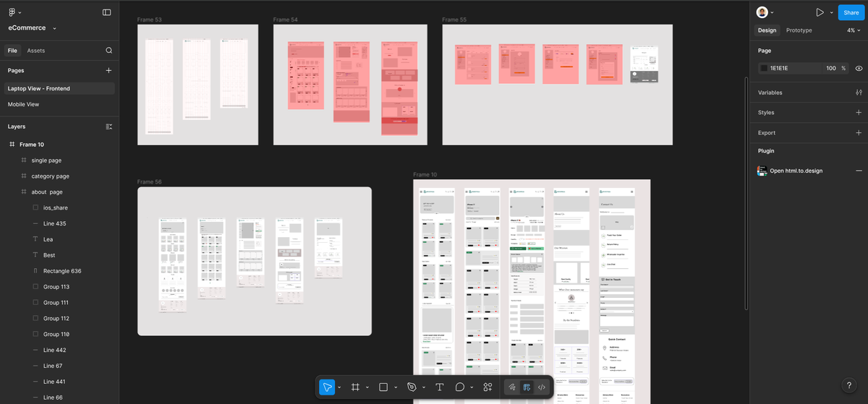Expand Pen tool options dropdown
The height and width of the screenshot is (404, 868).
tap(424, 387)
